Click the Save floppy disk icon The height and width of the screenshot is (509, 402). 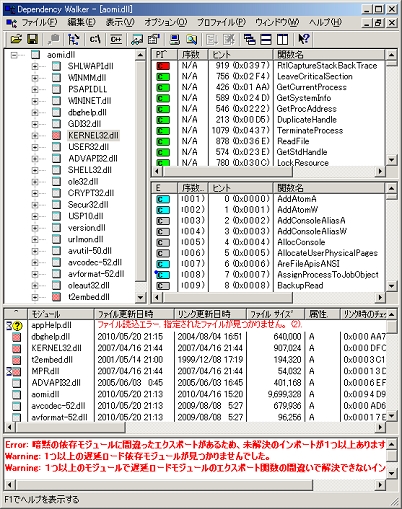click(x=33, y=40)
